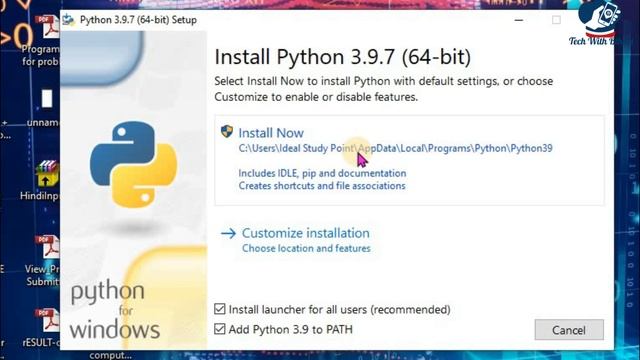Select the HindiInp desktop archive icon
The width and height of the screenshot is (640, 360).
pos(47,173)
